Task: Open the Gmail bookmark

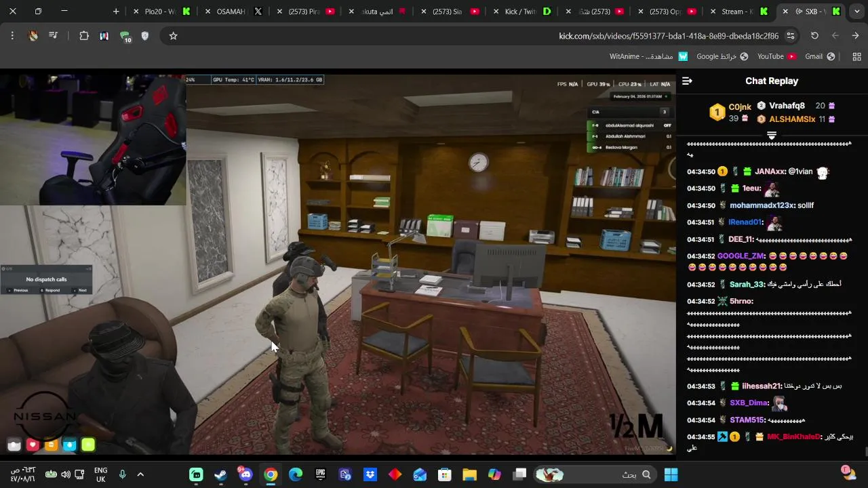Action: pos(820,57)
